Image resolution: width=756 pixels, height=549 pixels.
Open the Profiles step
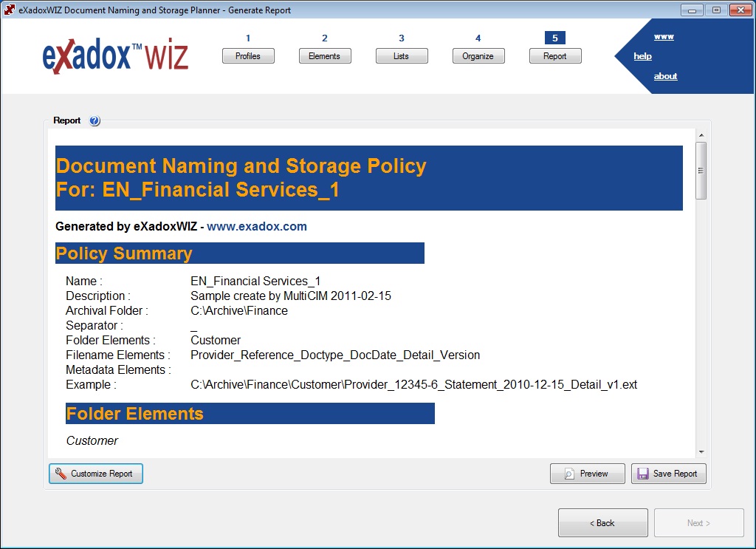point(248,56)
